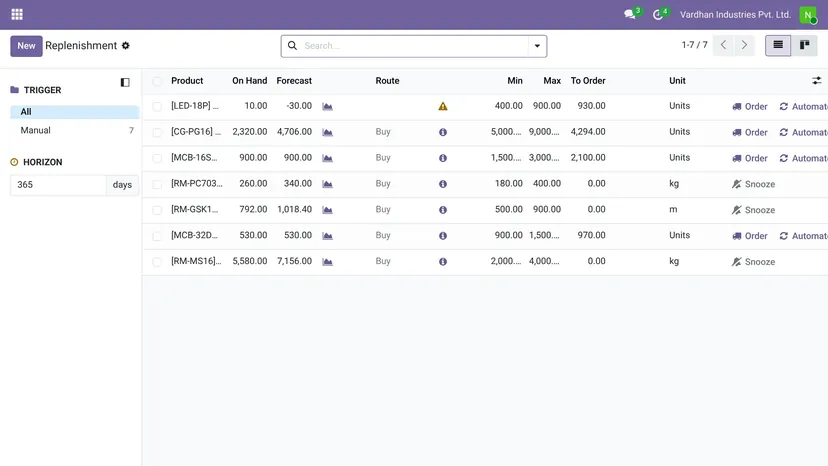Open forecast graph for MCB-32D

click(327, 236)
